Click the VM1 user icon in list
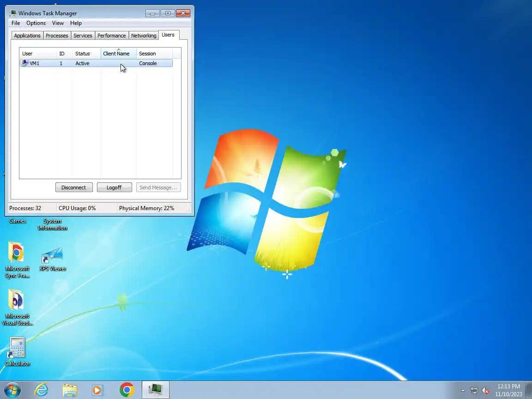The width and height of the screenshot is (532, 399). coord(25,63)
